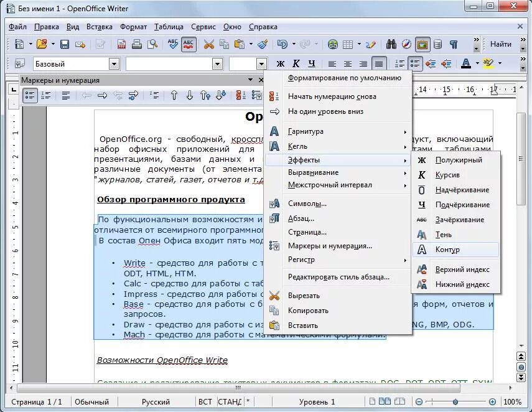This screenshot has width=532, height=412.
Task: Choose Контур in effects submenu
Action: (455, 250)
